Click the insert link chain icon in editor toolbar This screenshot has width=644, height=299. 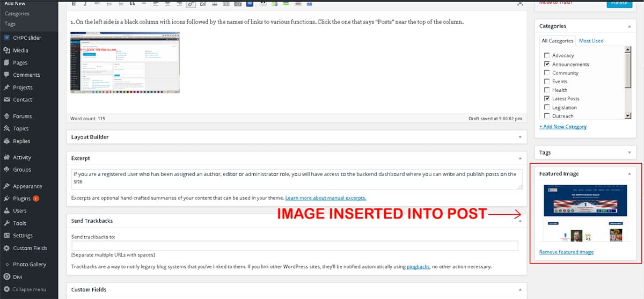pos(192,3)
